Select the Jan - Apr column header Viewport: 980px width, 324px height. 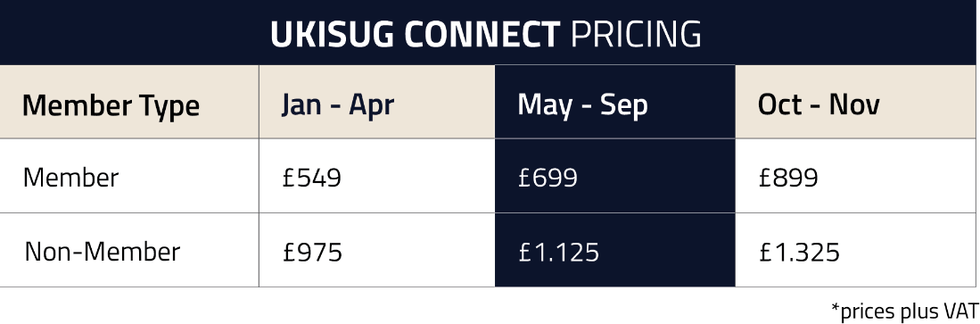(337, 104)
